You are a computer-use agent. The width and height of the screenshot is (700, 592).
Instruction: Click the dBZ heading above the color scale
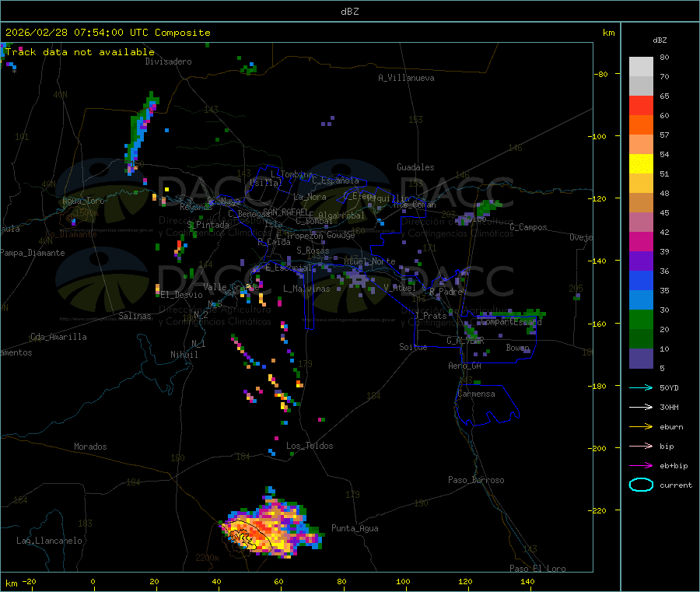click(x=660, y=40)
